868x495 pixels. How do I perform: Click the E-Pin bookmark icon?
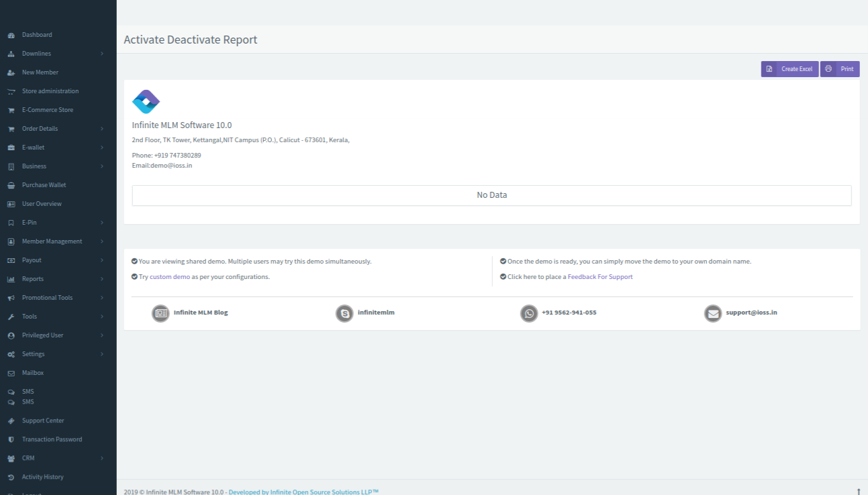click(x=11, y=223)
